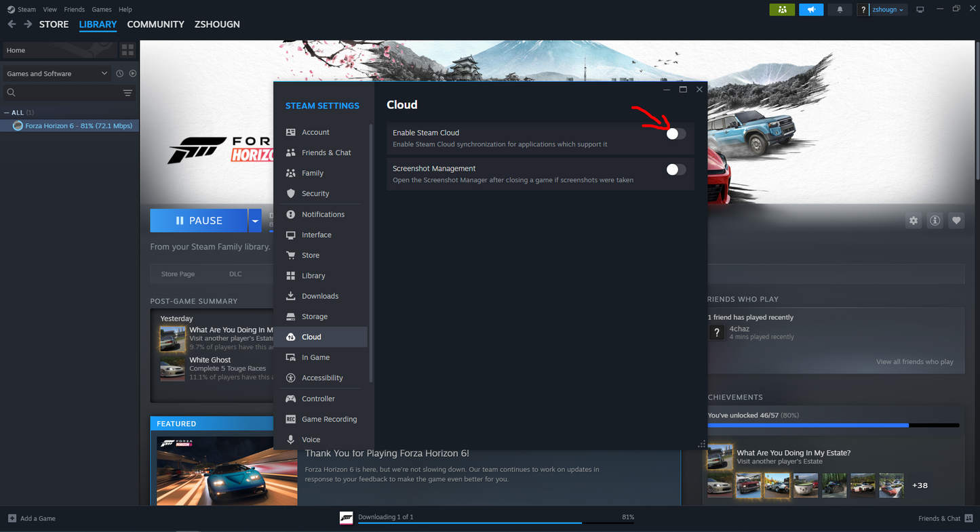Open the Steam menu

point(26,9)
